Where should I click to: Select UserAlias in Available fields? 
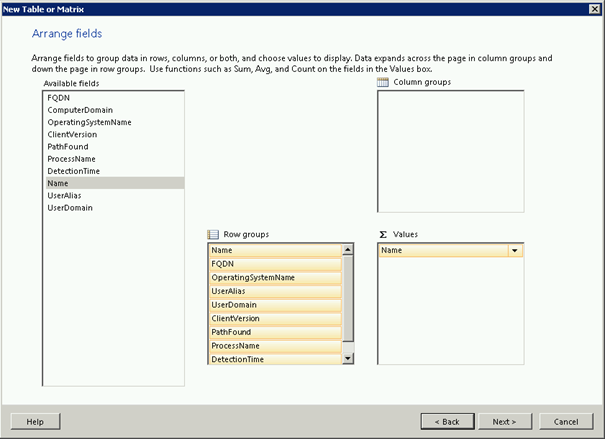[67, 195]
